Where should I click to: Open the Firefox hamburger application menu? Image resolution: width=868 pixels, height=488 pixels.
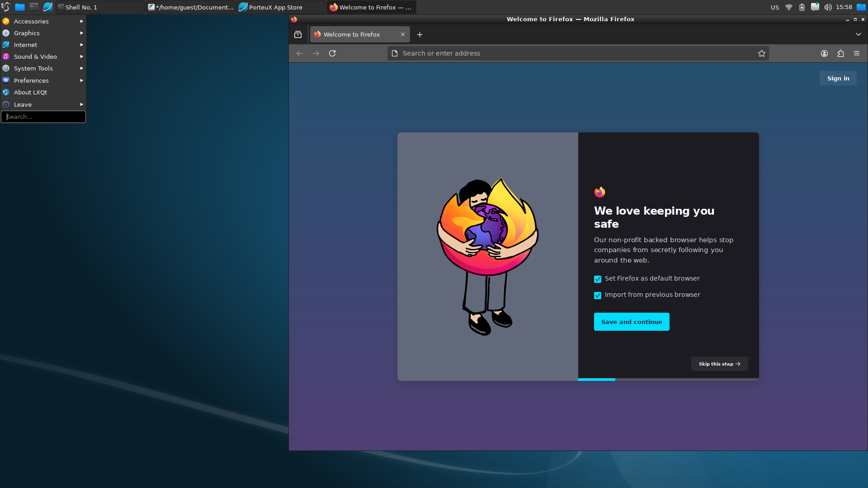coord(857,53)
